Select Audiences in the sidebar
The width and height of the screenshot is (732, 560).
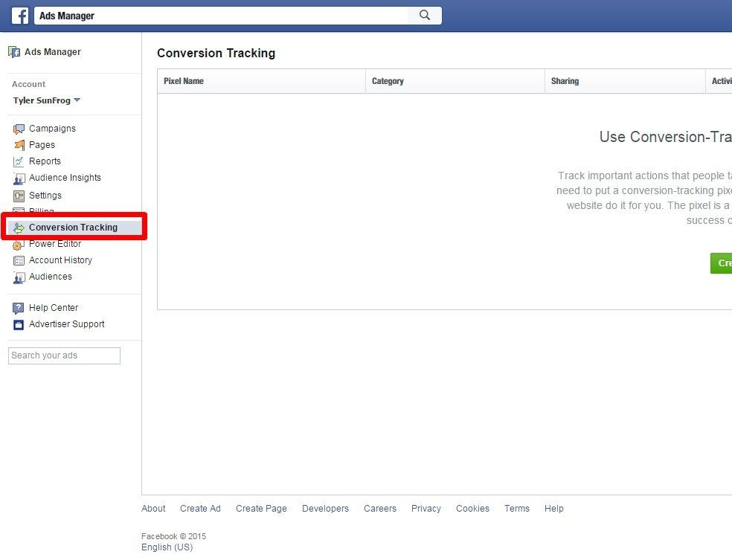click(x=51, y=277)
